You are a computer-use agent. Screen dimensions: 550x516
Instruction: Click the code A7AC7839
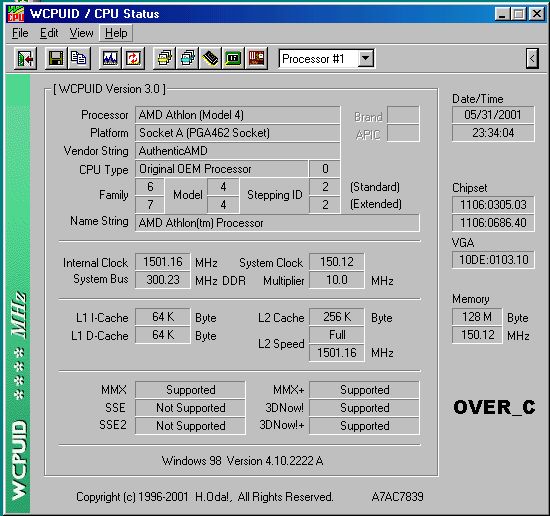[397, 497]
